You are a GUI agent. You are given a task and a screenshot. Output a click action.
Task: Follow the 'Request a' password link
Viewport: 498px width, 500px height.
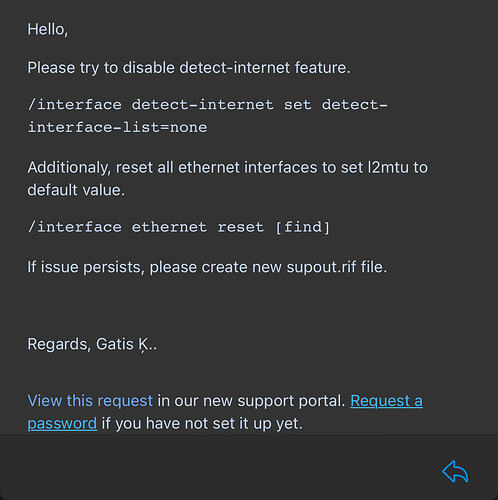click(x=386, y=401)
